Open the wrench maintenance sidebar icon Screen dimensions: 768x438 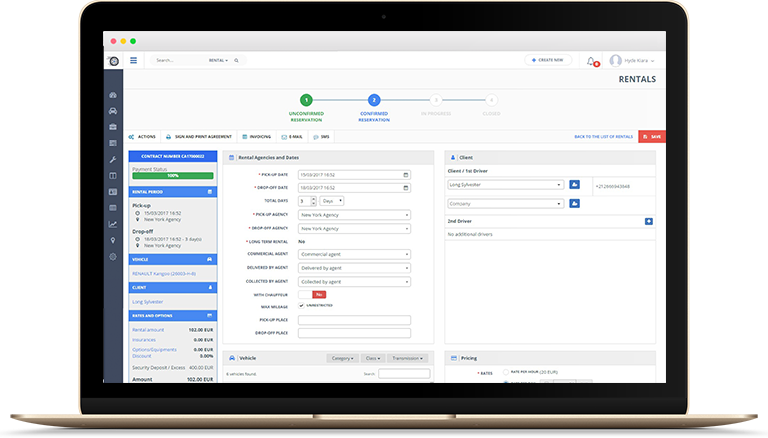pos(113,159)
